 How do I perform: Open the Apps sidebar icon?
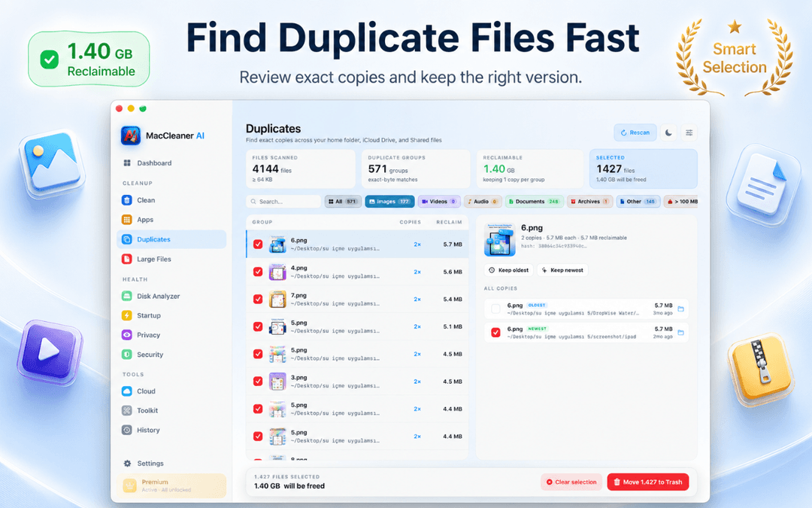pyautogui.click(x=127, y=220)
